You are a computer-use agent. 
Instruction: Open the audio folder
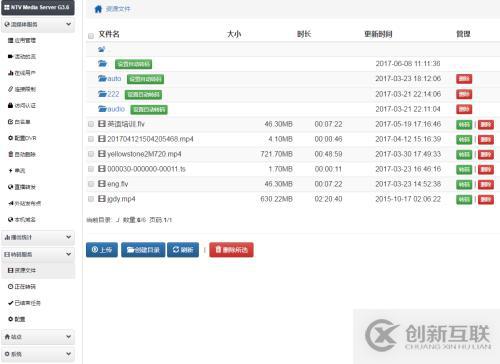111,109
